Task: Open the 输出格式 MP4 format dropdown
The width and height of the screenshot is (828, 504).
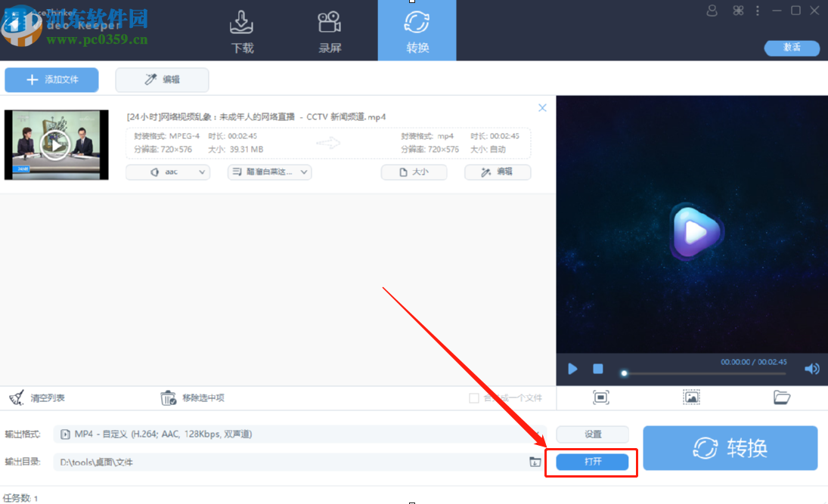Action: [300, 434]
